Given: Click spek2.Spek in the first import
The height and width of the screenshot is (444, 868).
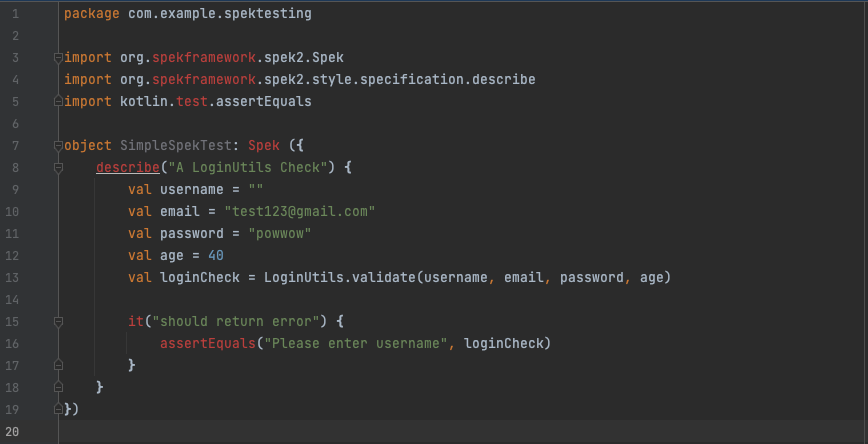Looking at the screenshot, I should point(304,58).
